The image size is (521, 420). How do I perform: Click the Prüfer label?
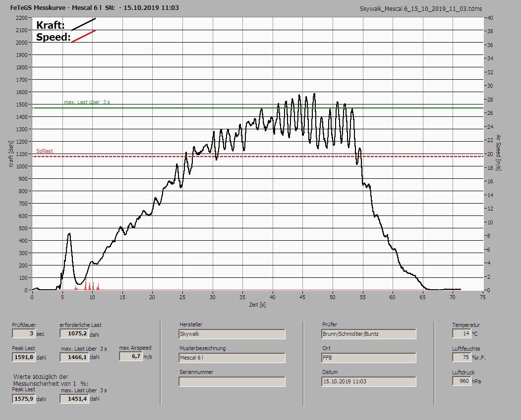[330, 324]
